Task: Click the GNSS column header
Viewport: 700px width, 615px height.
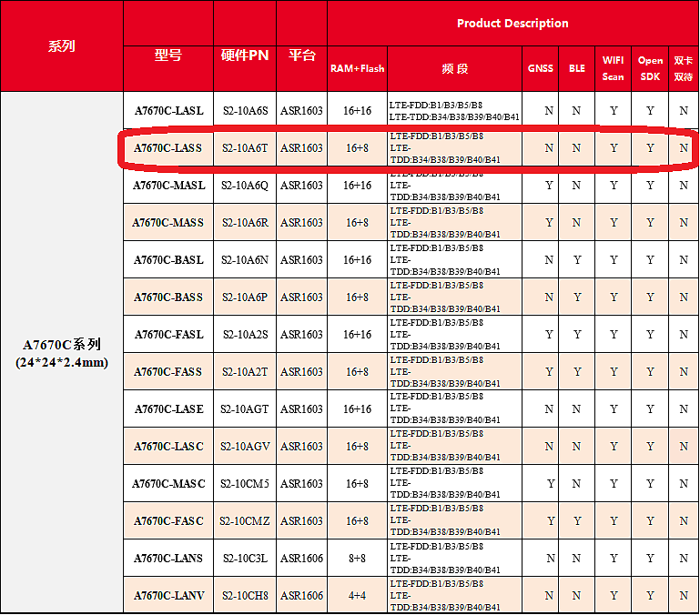Action: tap(540, 69)
